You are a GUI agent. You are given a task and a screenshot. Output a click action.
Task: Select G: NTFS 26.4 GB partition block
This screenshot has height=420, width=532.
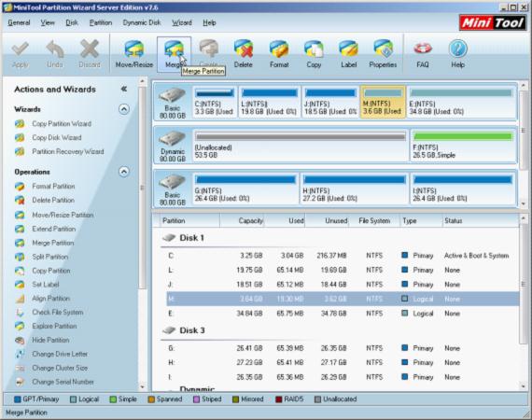click(245, 189)
